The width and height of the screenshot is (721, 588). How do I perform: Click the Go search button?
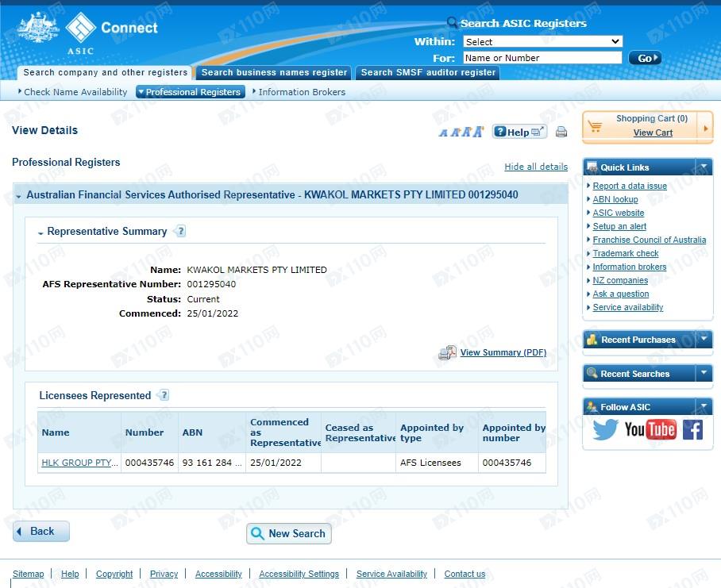click(x=644, y=58)
